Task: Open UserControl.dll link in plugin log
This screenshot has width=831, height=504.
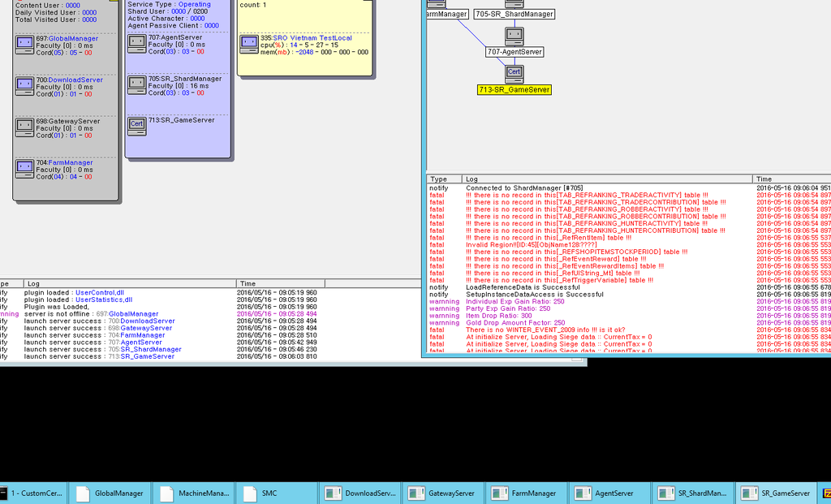Action: 99,292
